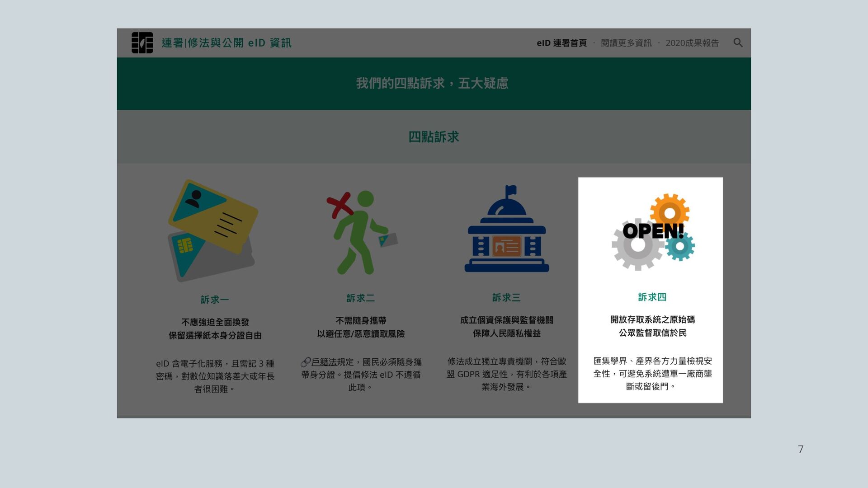Click the text 不需隨身攜帶
Viewport: 868px width, 488px height.
[x=361, y=321]
